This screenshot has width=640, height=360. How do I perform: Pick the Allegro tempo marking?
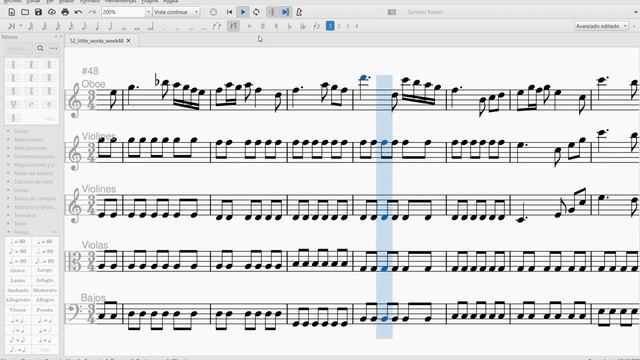(x=45, y=300)
